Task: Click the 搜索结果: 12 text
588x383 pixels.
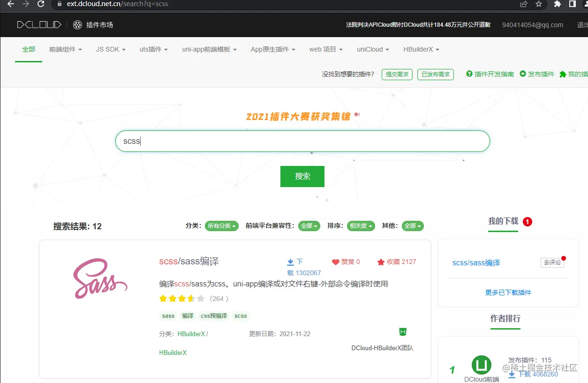Action: (77, 226)
